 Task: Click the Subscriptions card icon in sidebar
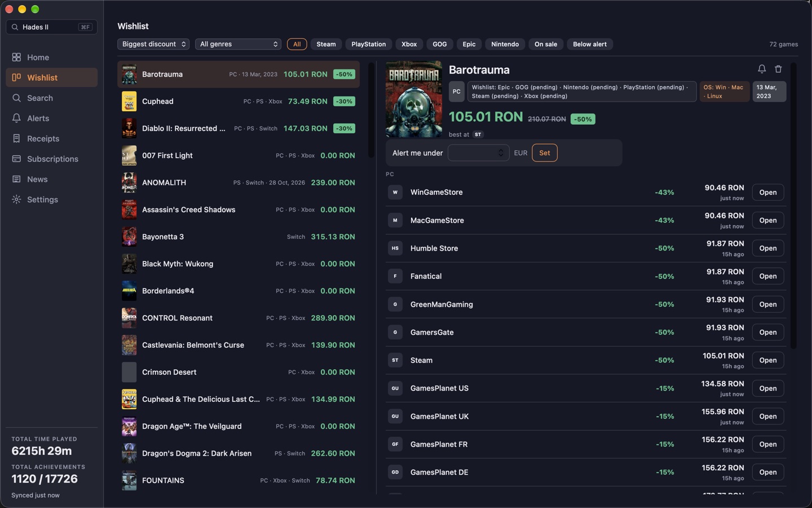pyautogui.click(x=16, y=159)
